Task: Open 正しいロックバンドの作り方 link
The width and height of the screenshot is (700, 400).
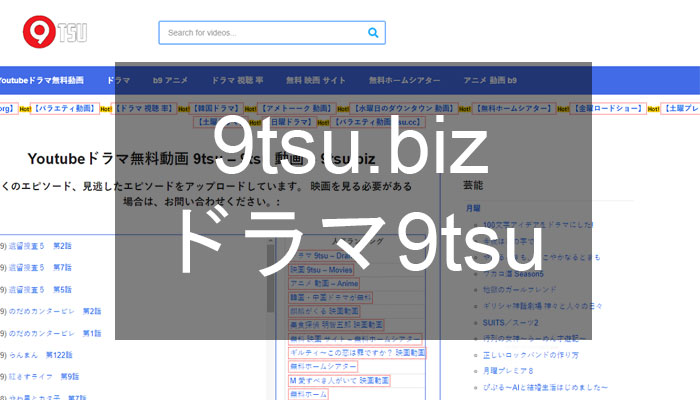Action: [x=531, y=355]
